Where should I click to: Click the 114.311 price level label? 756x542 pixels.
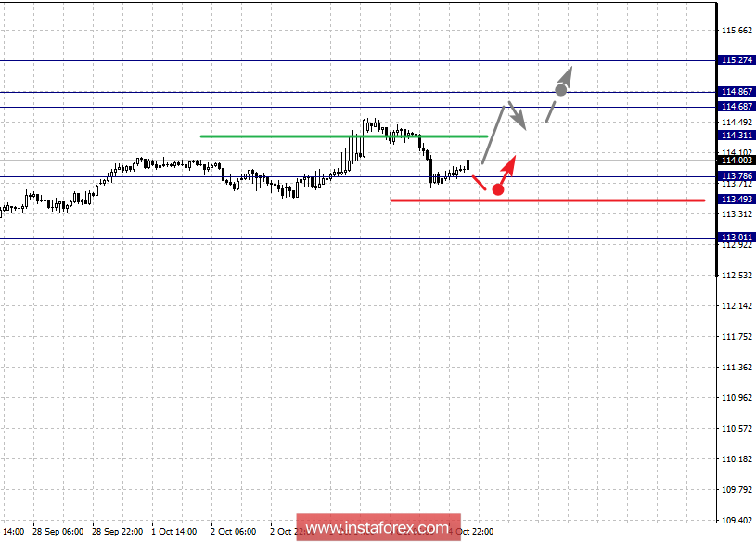(x=737, y=135)
